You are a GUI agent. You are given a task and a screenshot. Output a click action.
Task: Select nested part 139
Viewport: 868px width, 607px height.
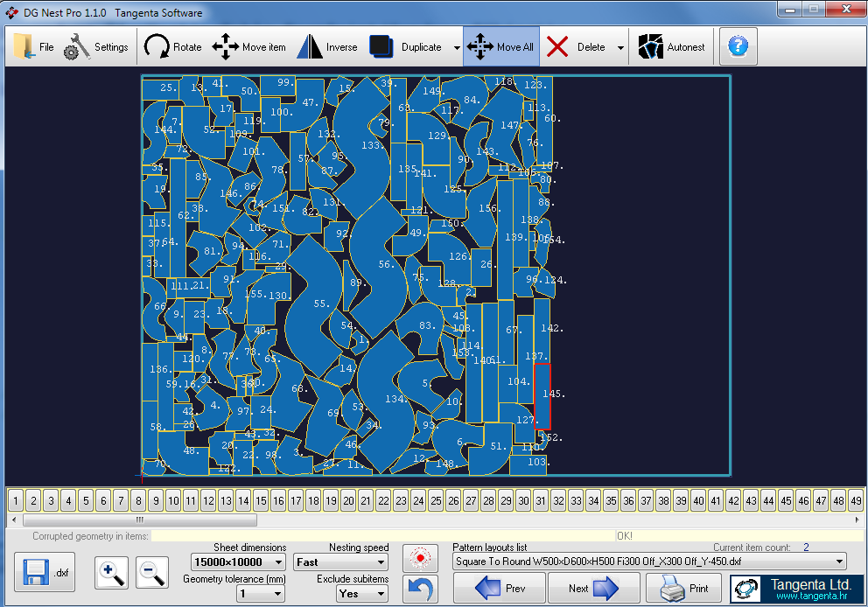(505, 239)
